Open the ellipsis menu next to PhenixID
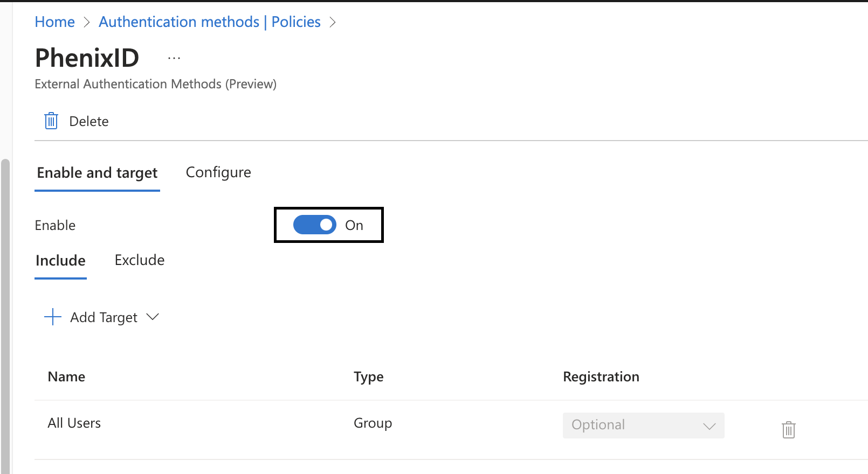Image resolution: width=868 pixels, height=474 pixels. (174, 58)
